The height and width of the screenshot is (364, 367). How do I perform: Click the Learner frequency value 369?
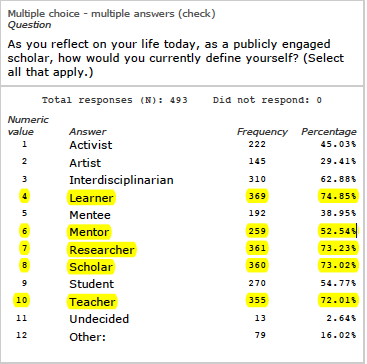coord(257,196)
